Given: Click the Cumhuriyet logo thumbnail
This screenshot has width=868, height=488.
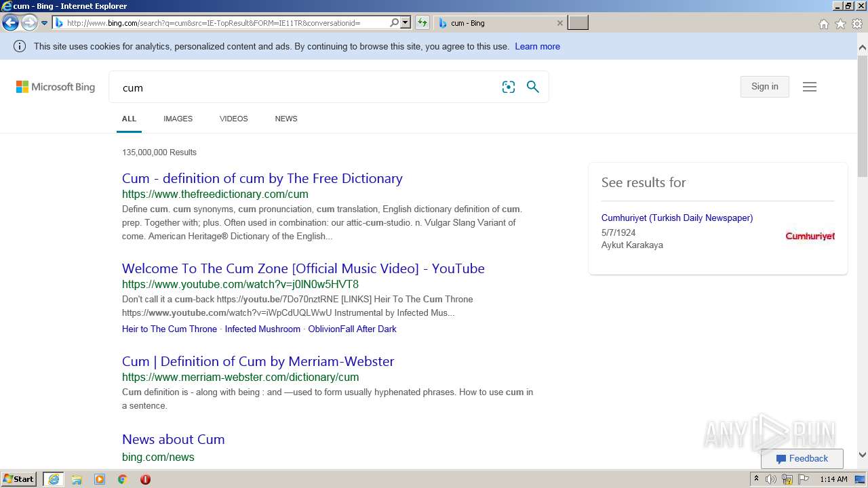Looking at the screenshot, I should [810, 236].
